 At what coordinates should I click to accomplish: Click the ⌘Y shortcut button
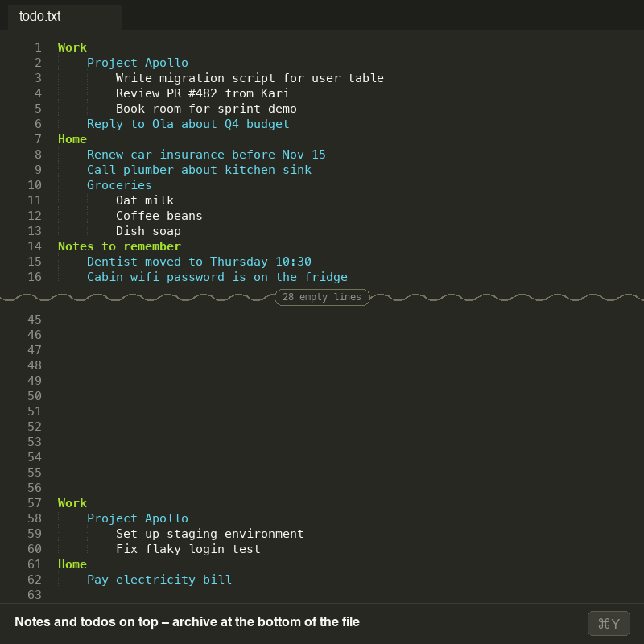click(609, 623)
